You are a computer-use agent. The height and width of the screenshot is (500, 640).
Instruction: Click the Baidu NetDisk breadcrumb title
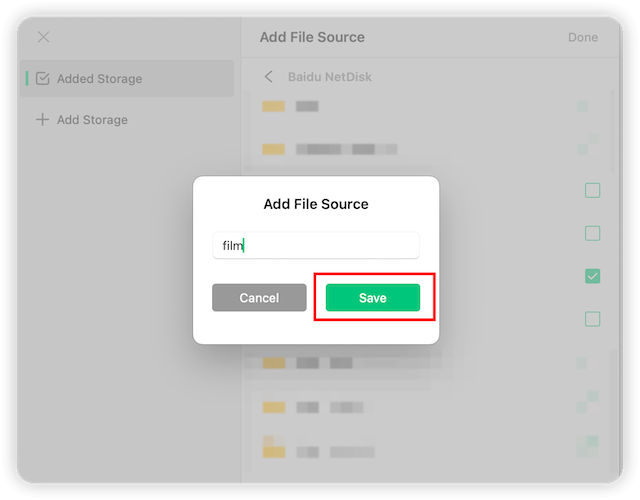tap(331, 77)
